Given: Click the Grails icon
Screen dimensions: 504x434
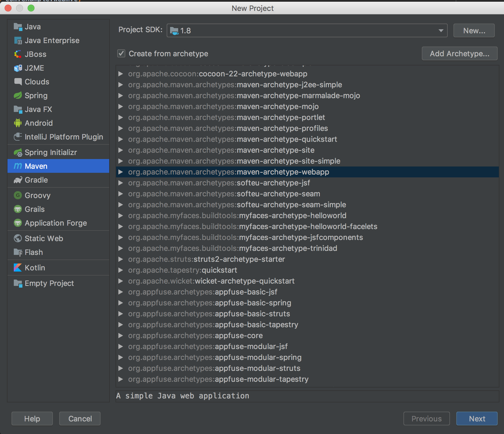Looking at the screenshot, I should [18, 209].
